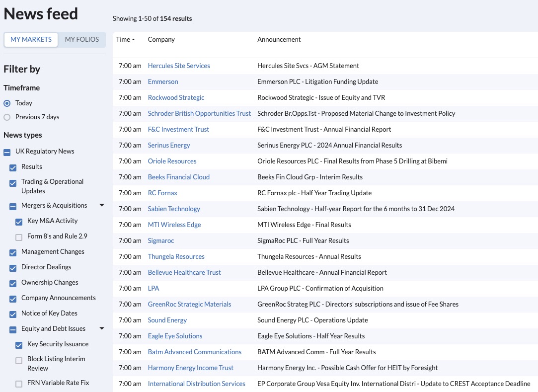
Task: Check the Form 8's and Rule 2.9 checkbox
Action: [x=19, y=237]
